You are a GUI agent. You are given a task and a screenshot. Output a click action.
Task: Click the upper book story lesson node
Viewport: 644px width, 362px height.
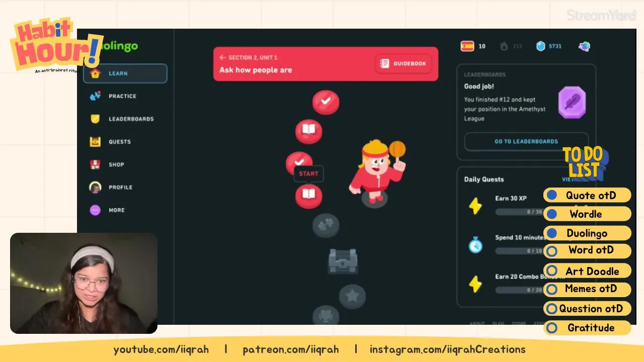(308, 131)
